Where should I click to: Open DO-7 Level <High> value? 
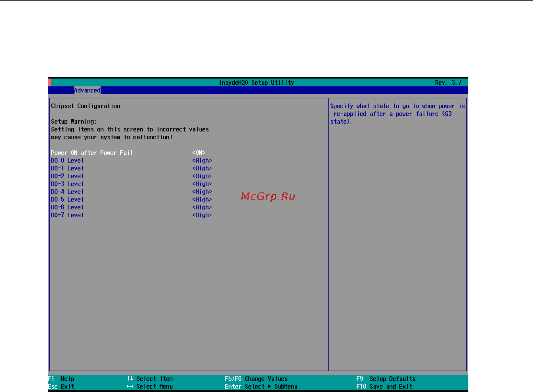pyautogui.click(x=202, y=215)
